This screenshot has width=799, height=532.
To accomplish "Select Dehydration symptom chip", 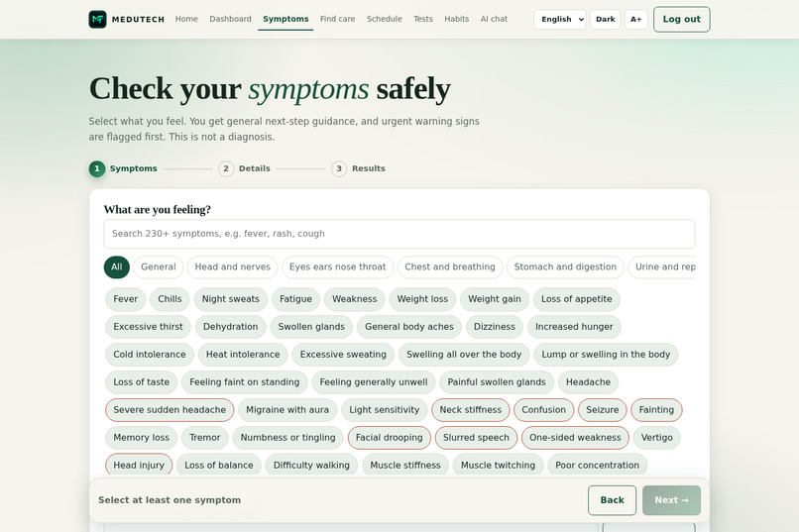I will [230, 327].
